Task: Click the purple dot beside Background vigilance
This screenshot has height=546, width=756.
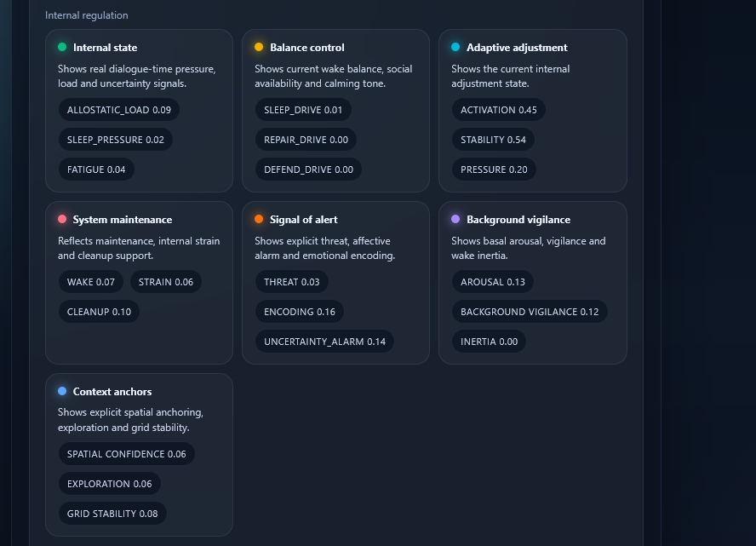Action: 455,220
